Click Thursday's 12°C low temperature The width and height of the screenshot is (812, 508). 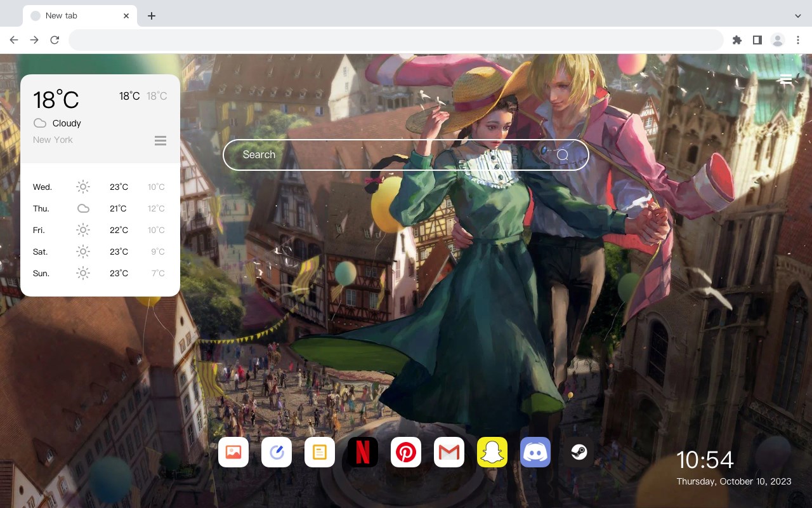tap(156, 209)
